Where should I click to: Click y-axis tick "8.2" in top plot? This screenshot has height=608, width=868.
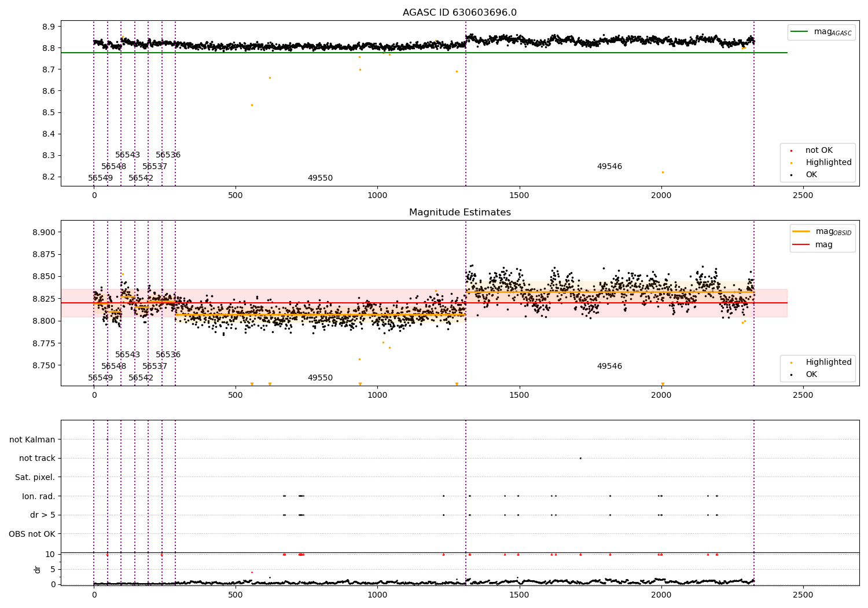pos(49,177)
